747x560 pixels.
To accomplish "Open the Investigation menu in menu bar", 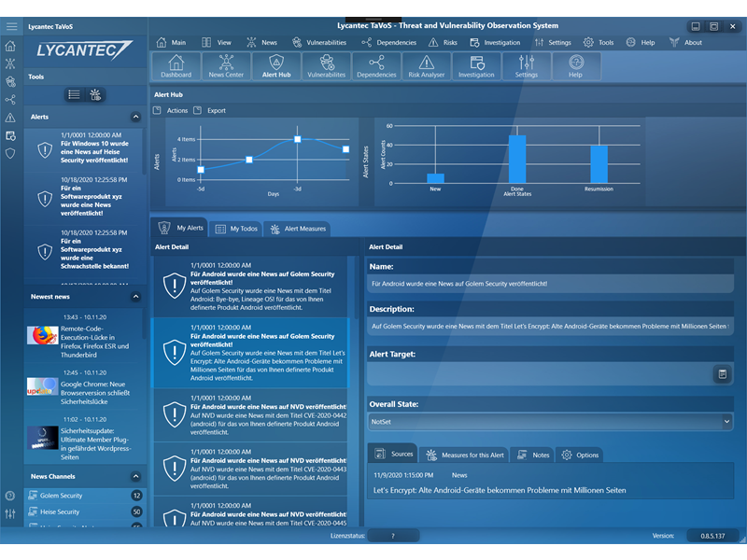I will 495,42.
